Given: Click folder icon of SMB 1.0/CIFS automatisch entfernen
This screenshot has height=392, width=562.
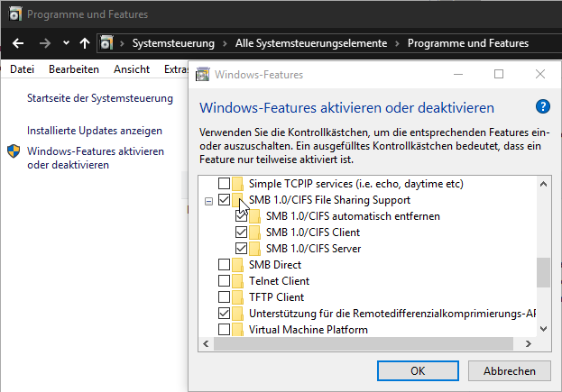Looking at the screenshot, I should coord(254,216).
